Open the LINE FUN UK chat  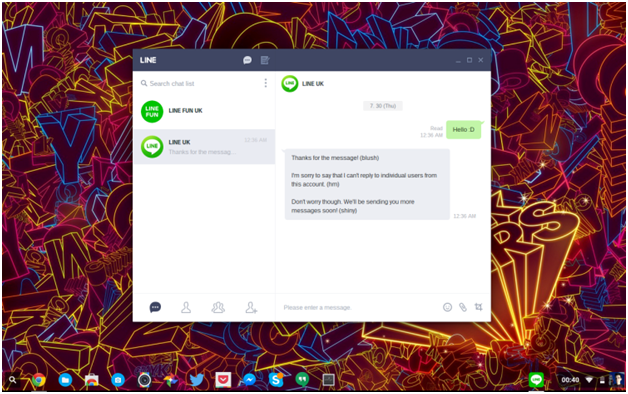204,111
